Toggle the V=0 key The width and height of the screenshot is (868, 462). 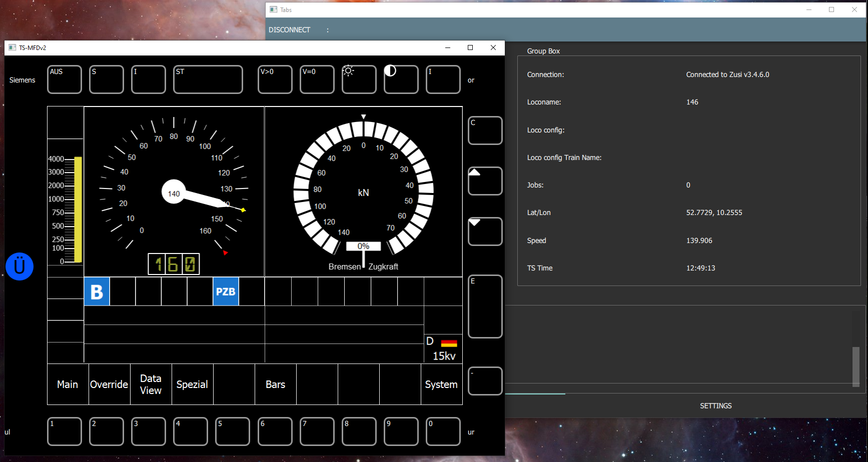tap(317, 79)
